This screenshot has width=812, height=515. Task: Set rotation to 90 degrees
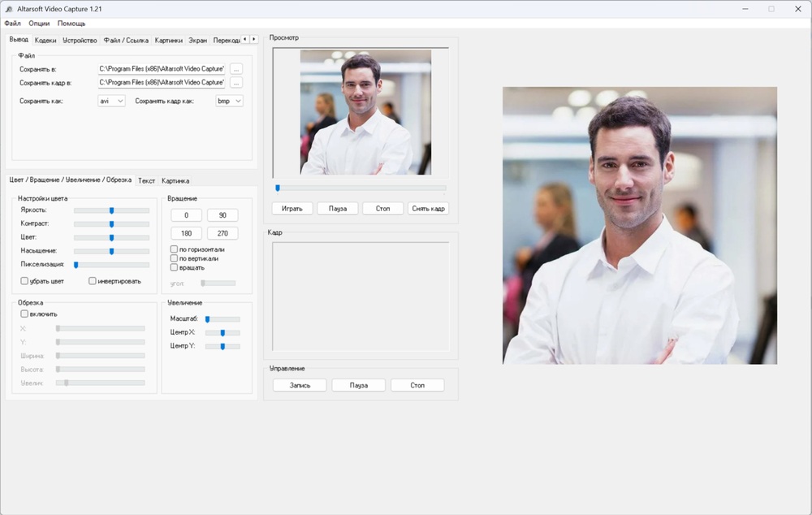[x=222, y=215]
